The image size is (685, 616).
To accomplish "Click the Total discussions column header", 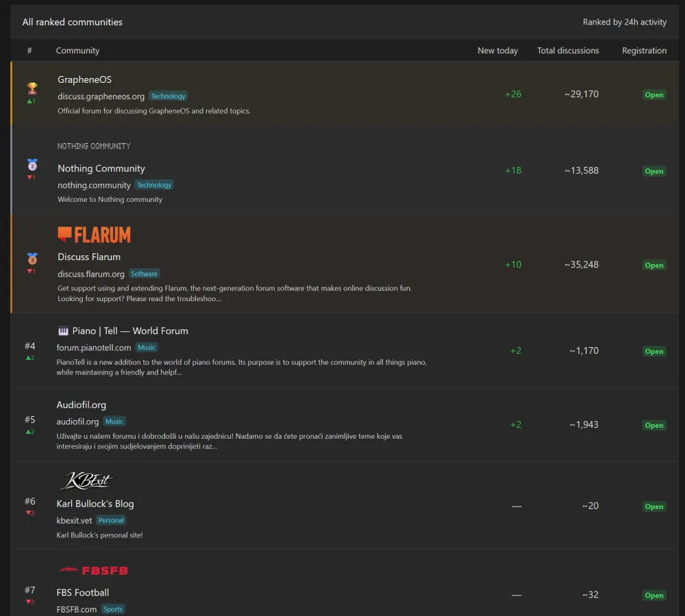I will tap(568, 51).
